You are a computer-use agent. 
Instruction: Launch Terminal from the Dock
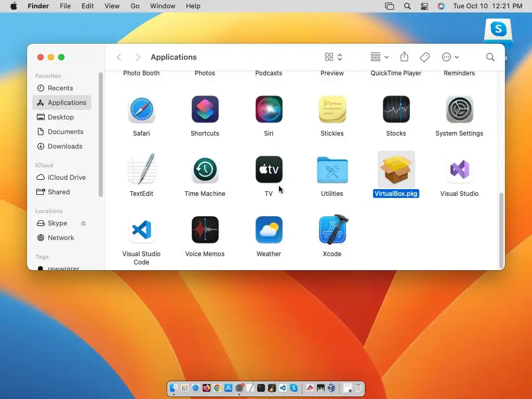point(261,388)
